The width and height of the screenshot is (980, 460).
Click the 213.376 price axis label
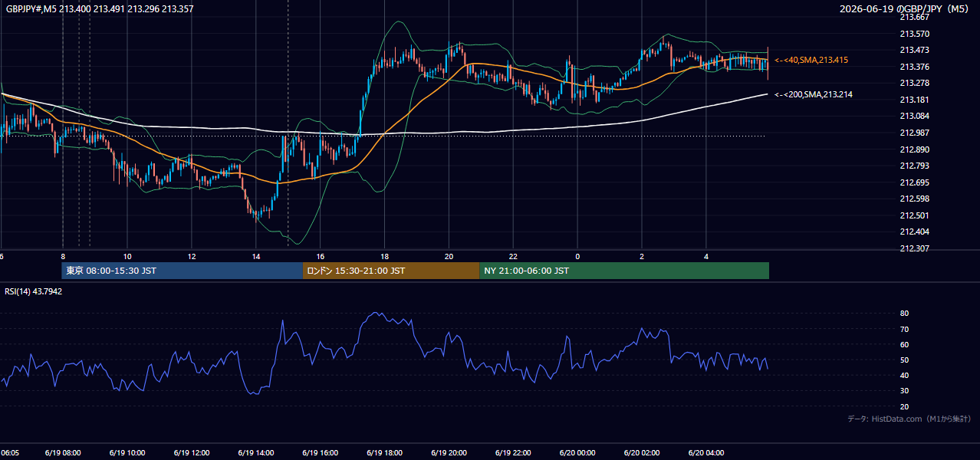(x=914, y=67)
